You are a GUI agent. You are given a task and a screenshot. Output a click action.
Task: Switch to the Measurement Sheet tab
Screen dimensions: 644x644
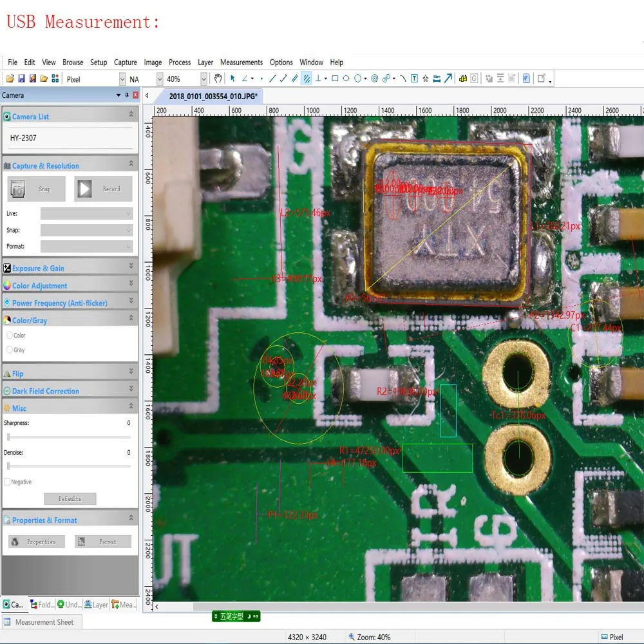(44, 622)
